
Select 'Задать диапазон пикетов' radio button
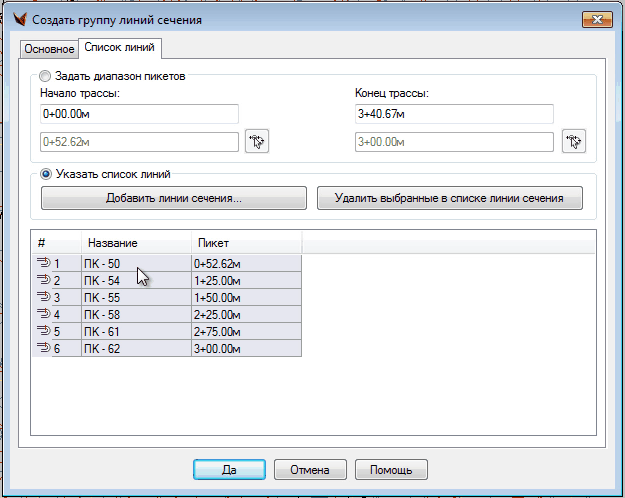point(46,75)
